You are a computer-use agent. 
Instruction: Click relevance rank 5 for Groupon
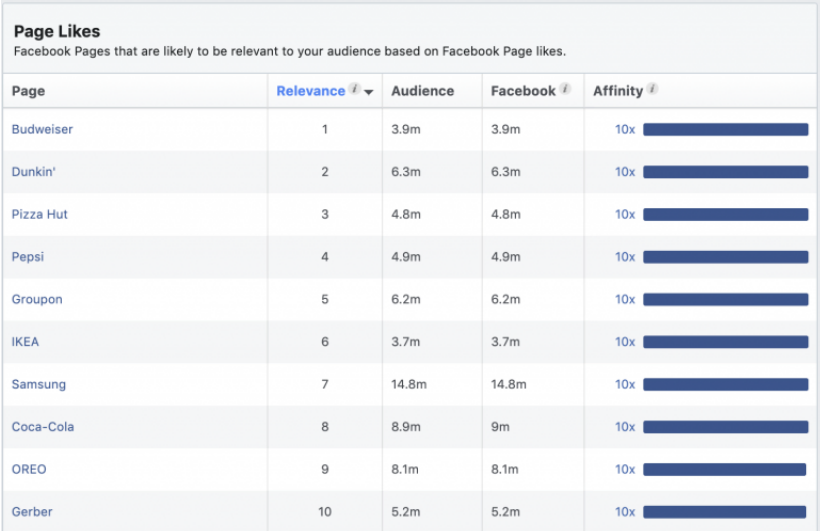point(325,299)
